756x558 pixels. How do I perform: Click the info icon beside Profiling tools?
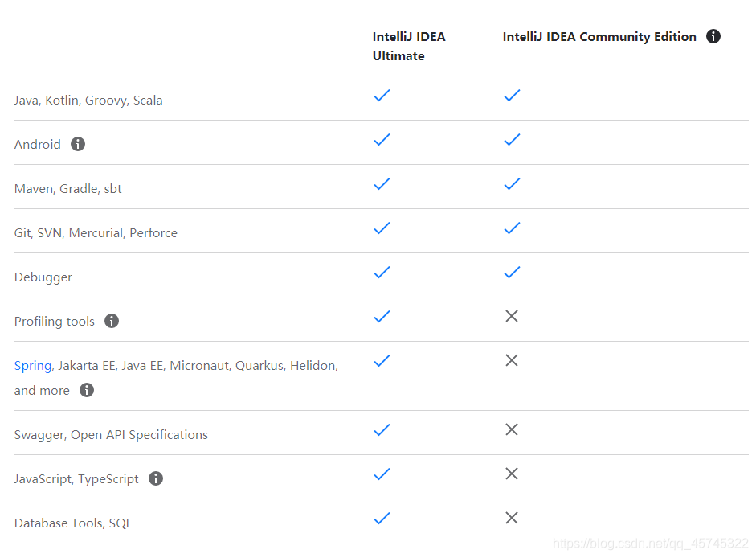tap(112, 321)
